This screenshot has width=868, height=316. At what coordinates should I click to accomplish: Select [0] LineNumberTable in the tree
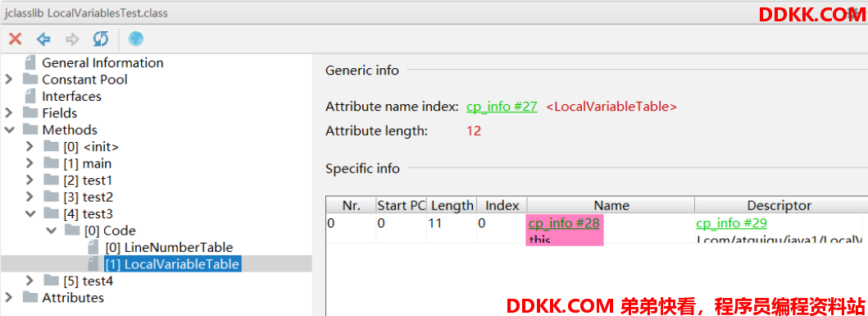click(x=169, y=247)
